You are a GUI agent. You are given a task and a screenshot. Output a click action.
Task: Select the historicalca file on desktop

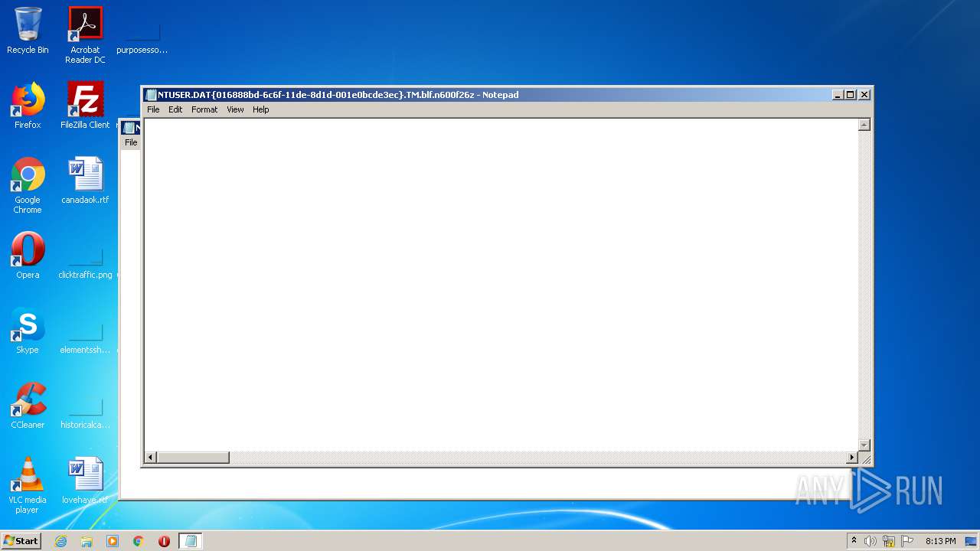85,413
